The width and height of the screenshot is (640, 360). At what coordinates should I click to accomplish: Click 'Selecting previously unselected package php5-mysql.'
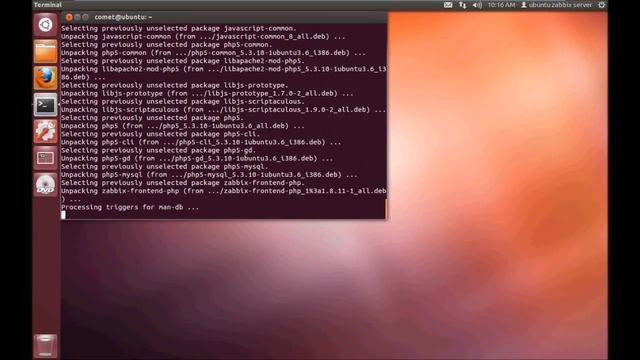165,167
